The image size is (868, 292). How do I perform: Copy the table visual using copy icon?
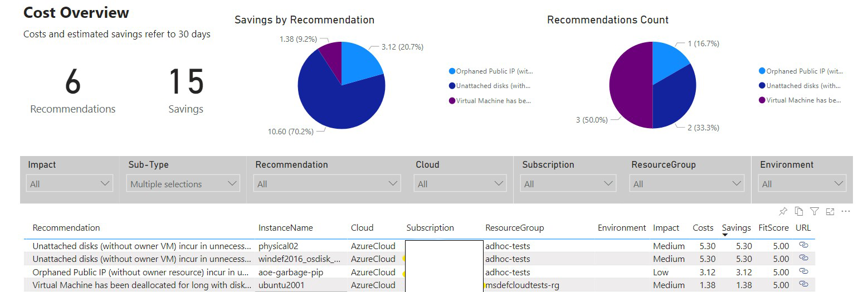click(x=798, y=211)
